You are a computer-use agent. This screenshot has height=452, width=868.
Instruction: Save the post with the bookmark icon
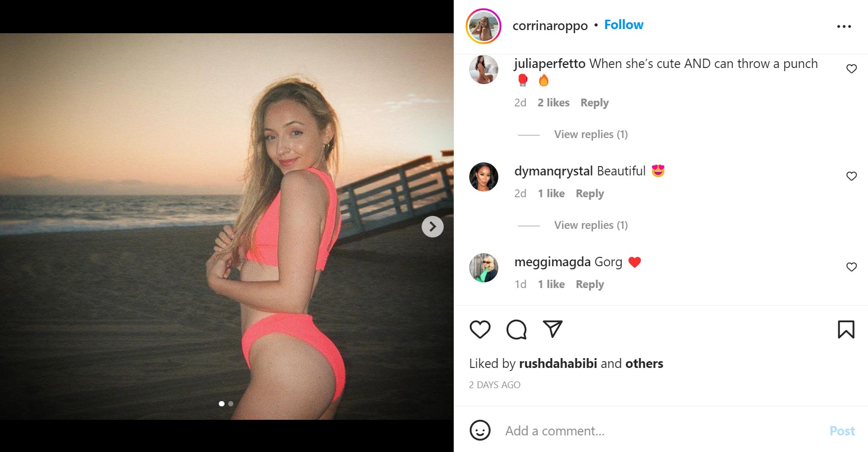coord(847,329)
